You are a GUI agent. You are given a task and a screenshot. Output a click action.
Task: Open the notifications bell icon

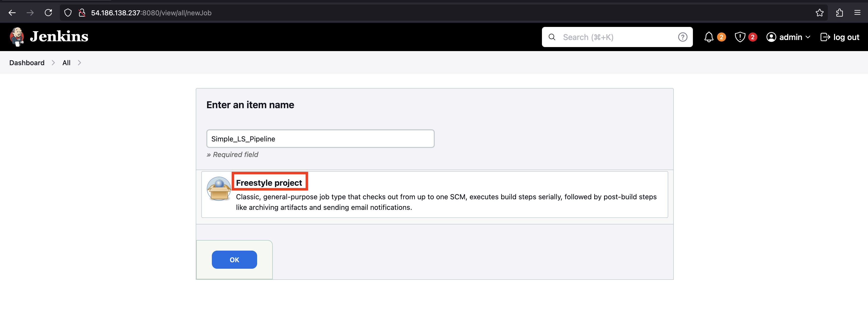(x=709, y=37)
